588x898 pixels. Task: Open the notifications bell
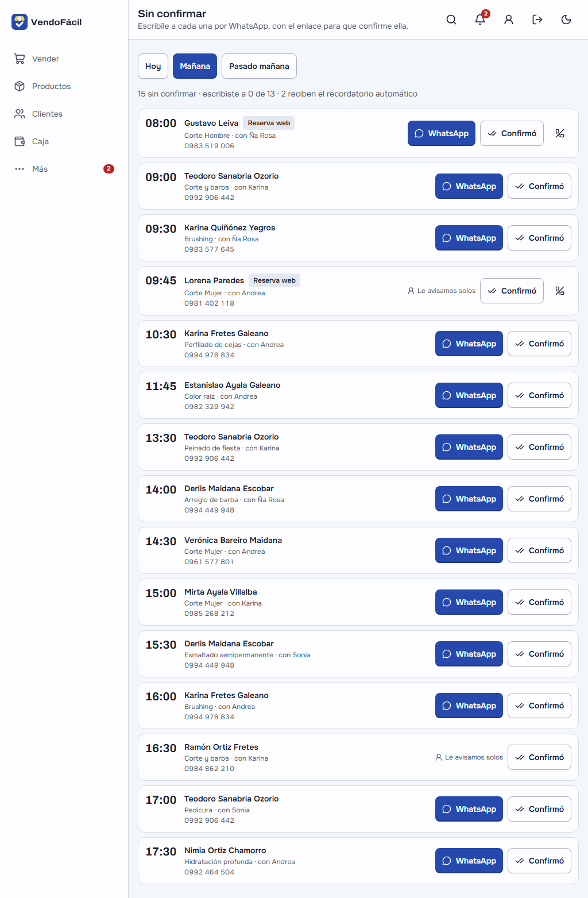coord(480,20)
